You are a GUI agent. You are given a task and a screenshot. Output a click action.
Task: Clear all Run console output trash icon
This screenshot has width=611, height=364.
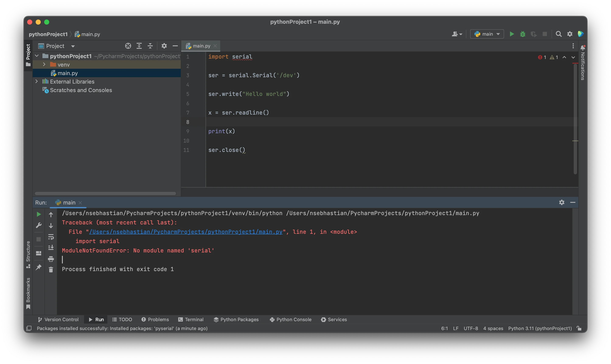(51, 270)
